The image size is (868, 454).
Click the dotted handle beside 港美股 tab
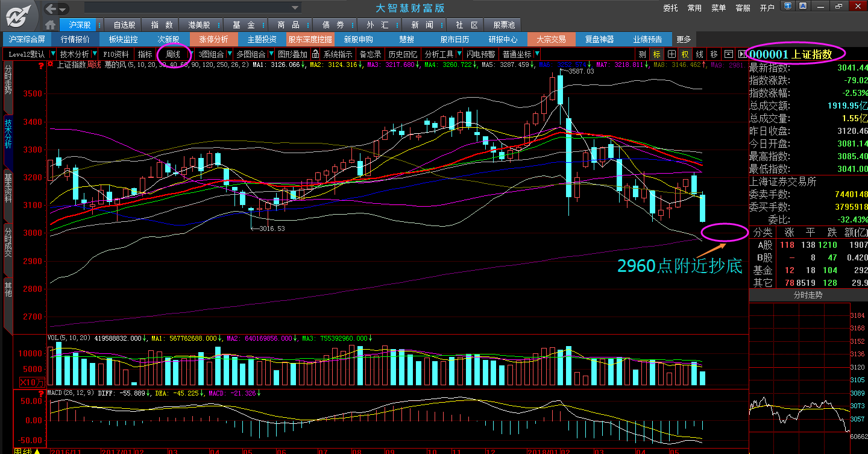(x=218, y=25)
